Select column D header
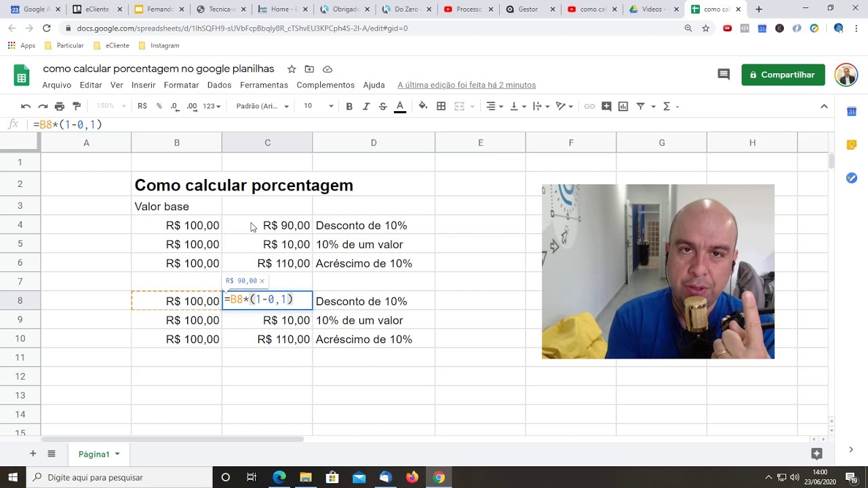Image resolution: width=868 pixels, height=488 pixels. 374,142
